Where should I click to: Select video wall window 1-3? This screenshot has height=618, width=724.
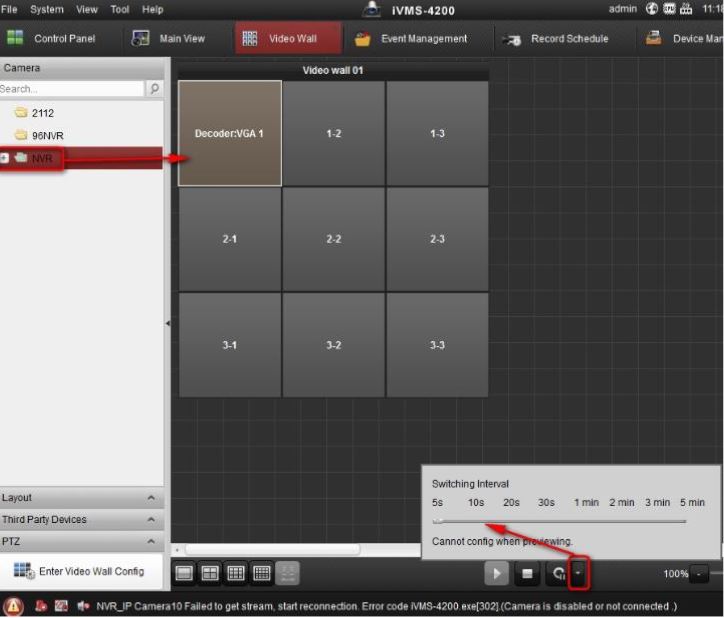pos(437,133)
